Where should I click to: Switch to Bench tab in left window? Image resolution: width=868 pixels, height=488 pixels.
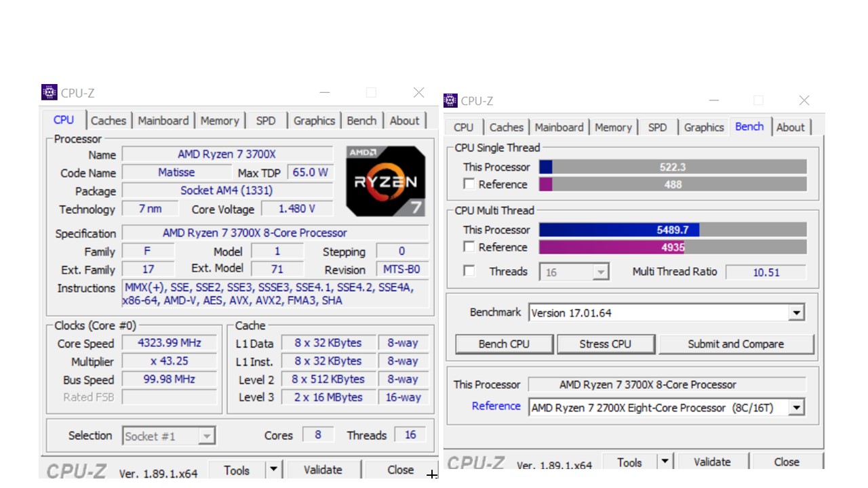(361, 121)
